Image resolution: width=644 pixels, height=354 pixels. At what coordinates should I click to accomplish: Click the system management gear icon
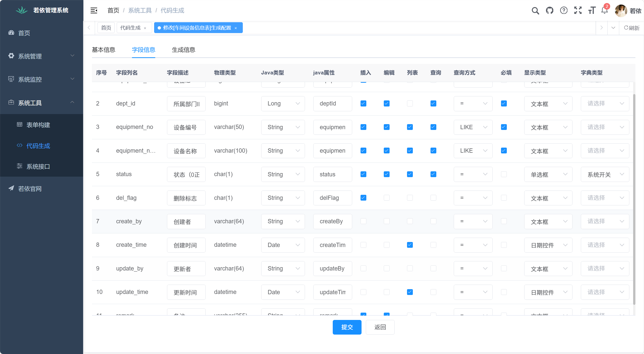coord(11,56)
